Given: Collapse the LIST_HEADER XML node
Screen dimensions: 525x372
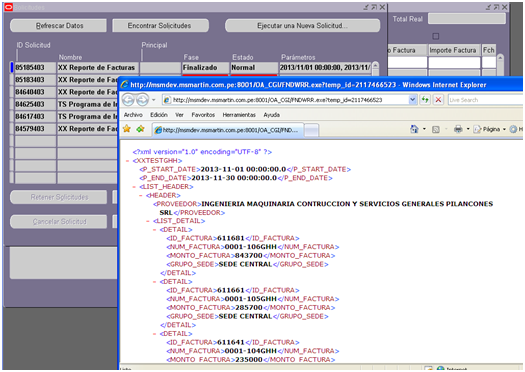Looking at the screenshot, I should (134, 187).
